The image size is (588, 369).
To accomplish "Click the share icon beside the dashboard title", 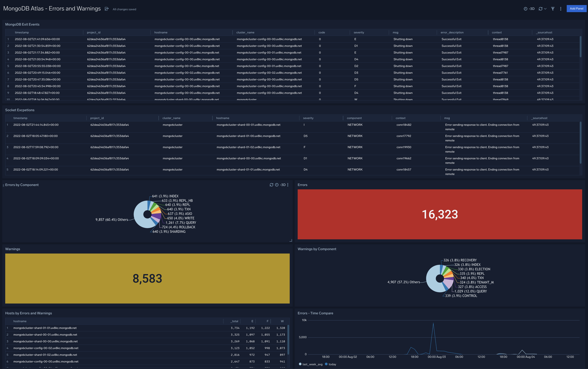I will click(x=107, y=9).
